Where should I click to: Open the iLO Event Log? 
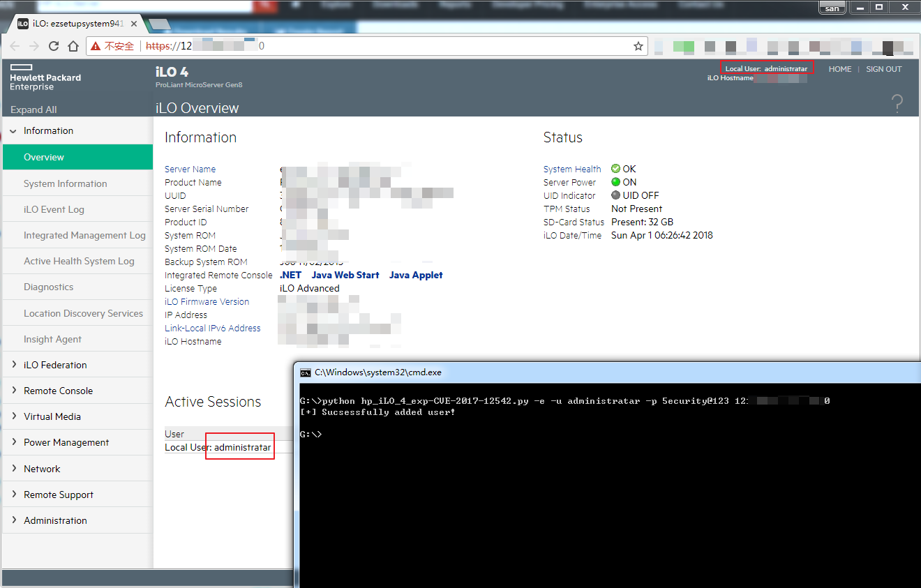(54, 209)
